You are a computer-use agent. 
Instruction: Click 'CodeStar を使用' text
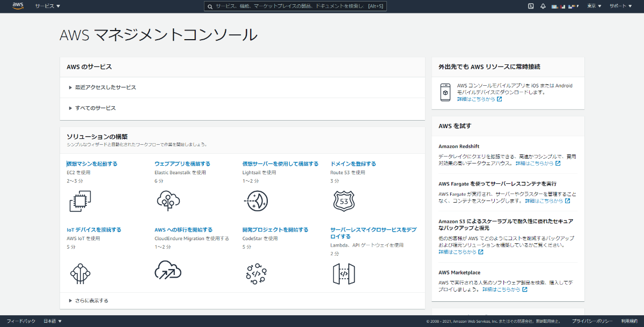pyautogui.click(x=260, y=239)
